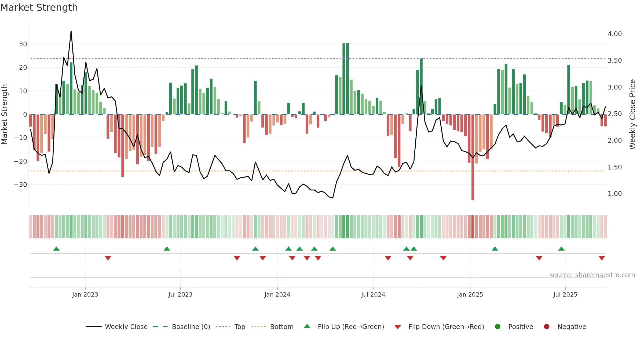Image resolution: width=644 pixels, height=362 pixels.
Task: Click the 'Jan 2024' x-axis label
Action: 277,294
